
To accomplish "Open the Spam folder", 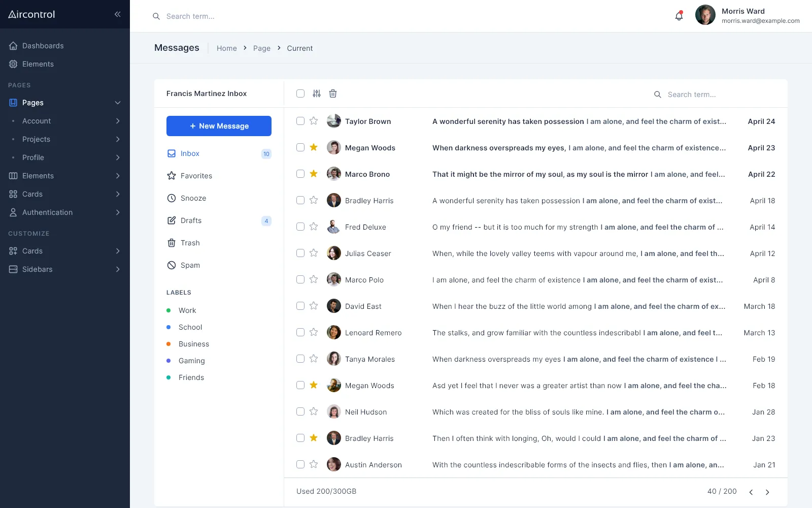I will [219, 265].
